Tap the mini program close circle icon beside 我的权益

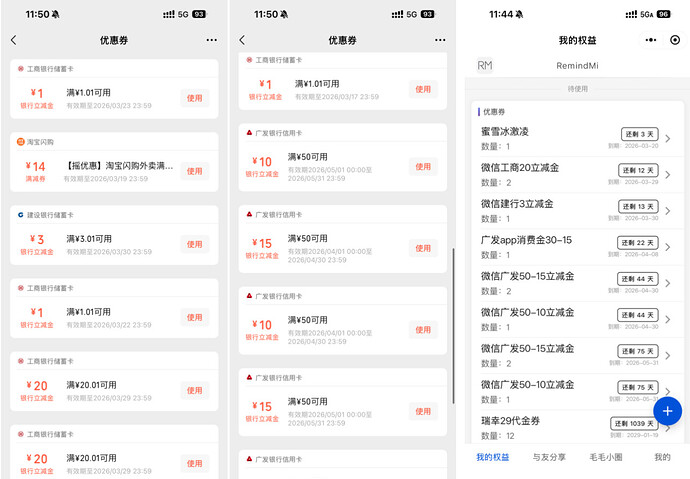point(675,40)
